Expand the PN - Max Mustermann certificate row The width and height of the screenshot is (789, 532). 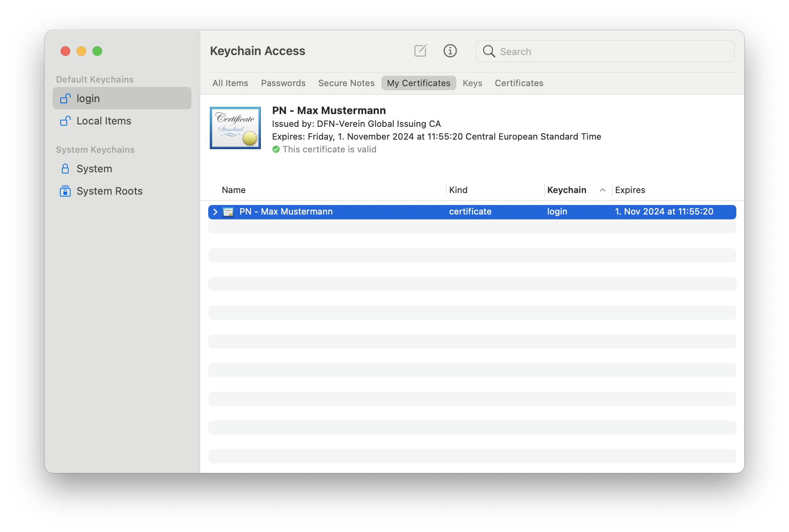tap(215, 212)
